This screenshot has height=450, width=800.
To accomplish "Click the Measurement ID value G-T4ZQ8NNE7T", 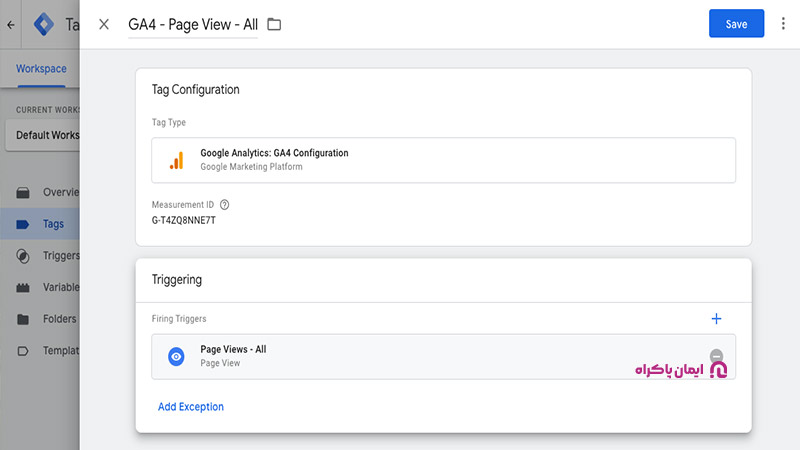I will click(x=184, y=220).
